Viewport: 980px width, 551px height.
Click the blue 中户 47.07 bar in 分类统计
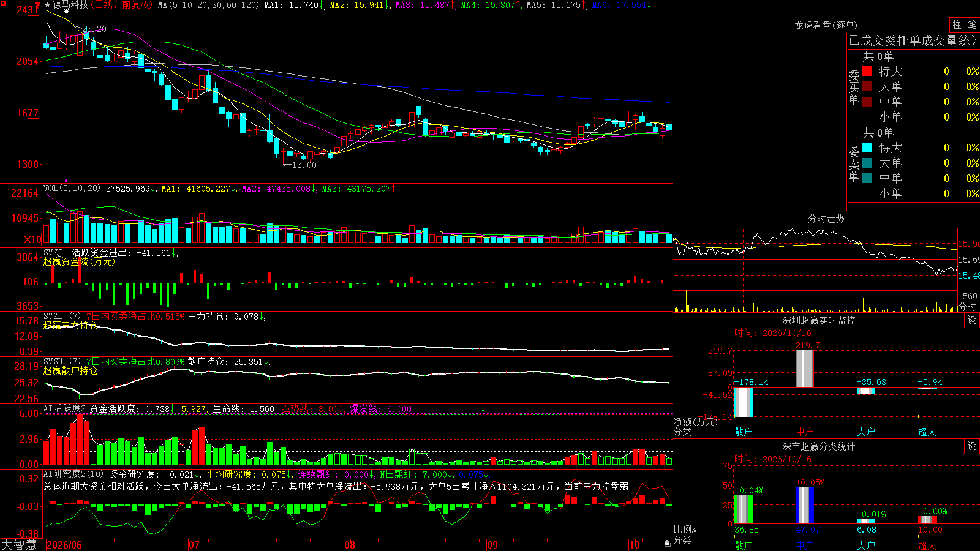805,505
